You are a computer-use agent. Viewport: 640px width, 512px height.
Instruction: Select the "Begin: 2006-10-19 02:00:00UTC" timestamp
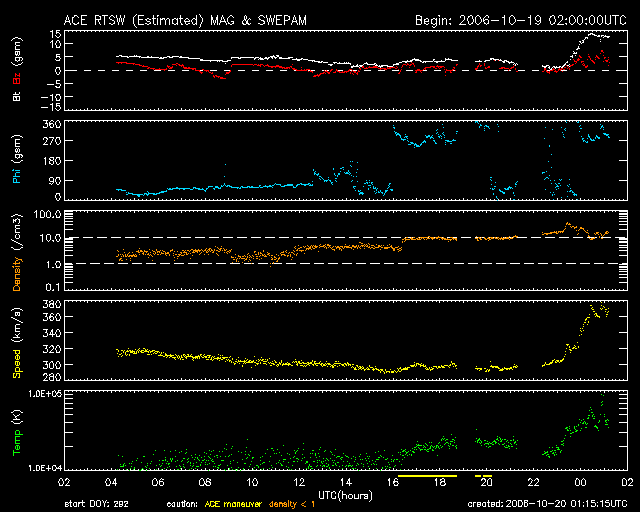pos(521,20)
